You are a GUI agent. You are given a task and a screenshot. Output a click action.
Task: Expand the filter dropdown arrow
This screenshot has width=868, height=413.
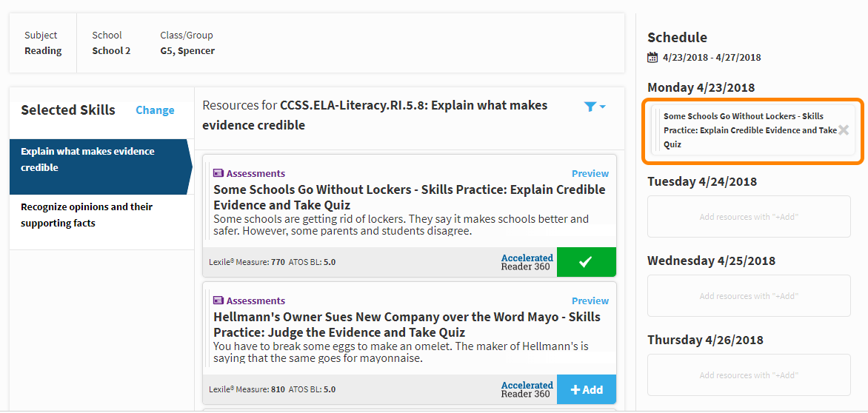pyautogui.click(x=602, y=107)
